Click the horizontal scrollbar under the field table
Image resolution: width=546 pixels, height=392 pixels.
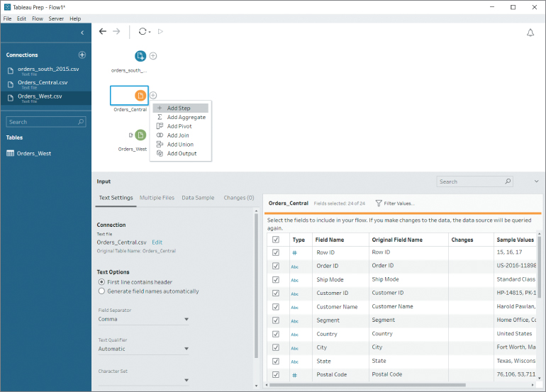point(367,385)
